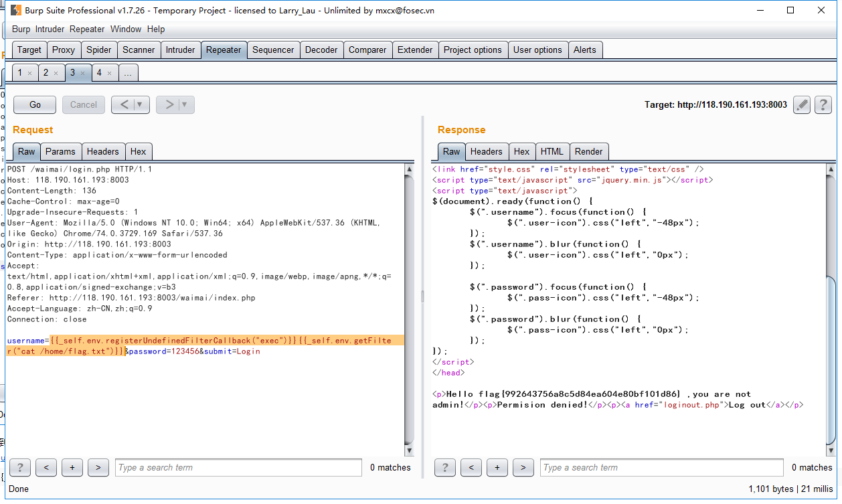Image resolution: width=842 pixels, height=504 pixels.
Task: Switch to the Target tool tab
Action: [29, 50]
